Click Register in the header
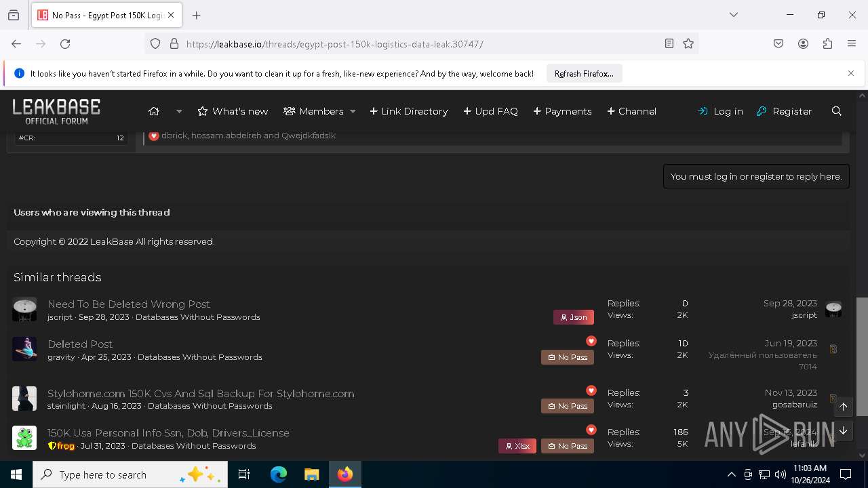 tap(784, 111)
